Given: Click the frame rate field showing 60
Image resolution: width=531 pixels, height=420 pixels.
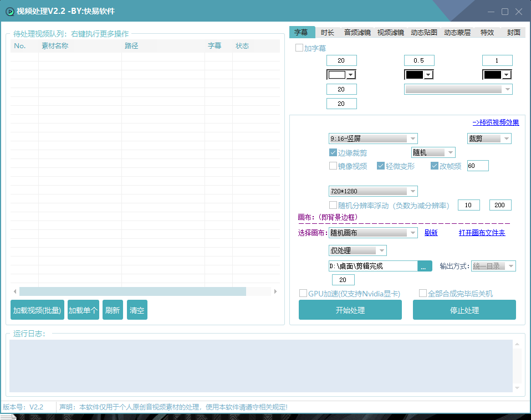Looking at the screenshot, I should (478, 166).
